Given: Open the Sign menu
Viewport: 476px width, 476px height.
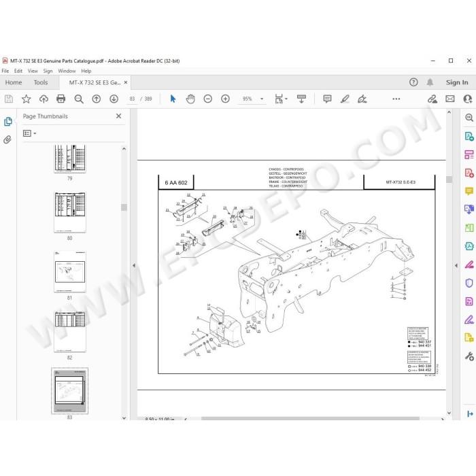Looking at the screenshot, I should click(48, 71).
